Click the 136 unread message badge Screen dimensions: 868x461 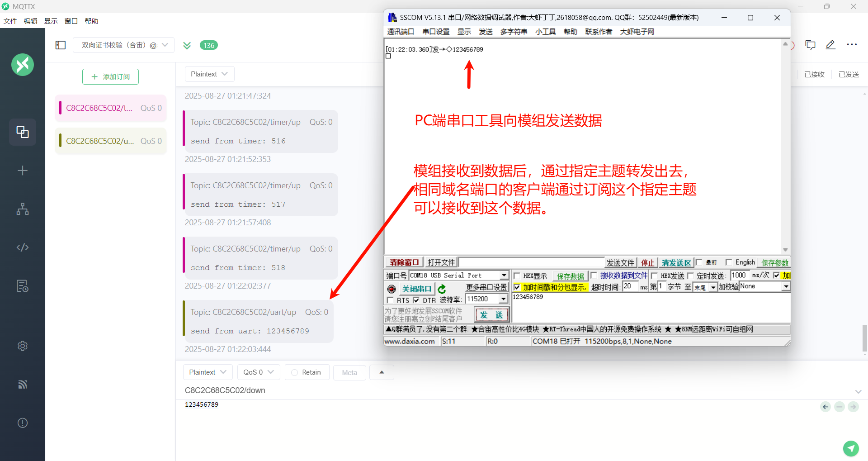[209, 45]
